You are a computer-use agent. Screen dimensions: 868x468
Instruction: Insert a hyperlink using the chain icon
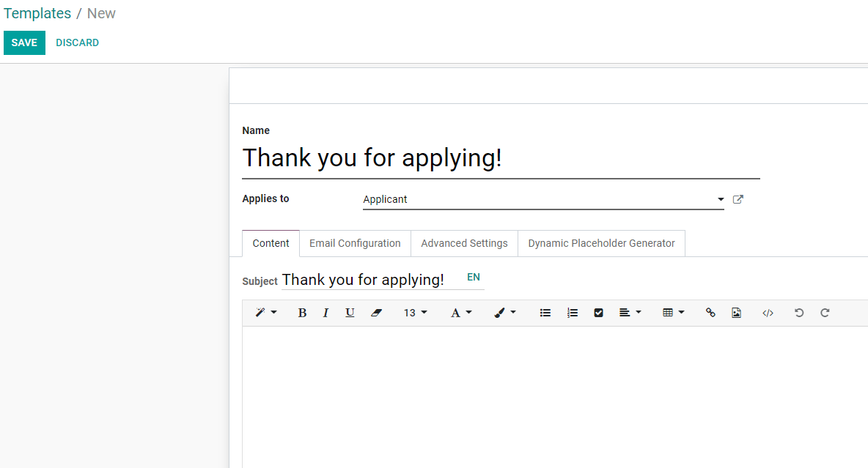point(710,313)
